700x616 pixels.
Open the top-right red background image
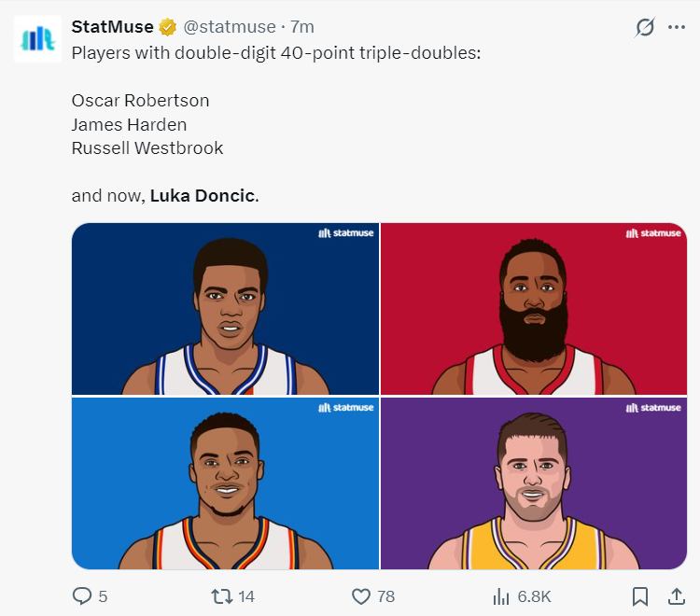click(x=534, y=309)
